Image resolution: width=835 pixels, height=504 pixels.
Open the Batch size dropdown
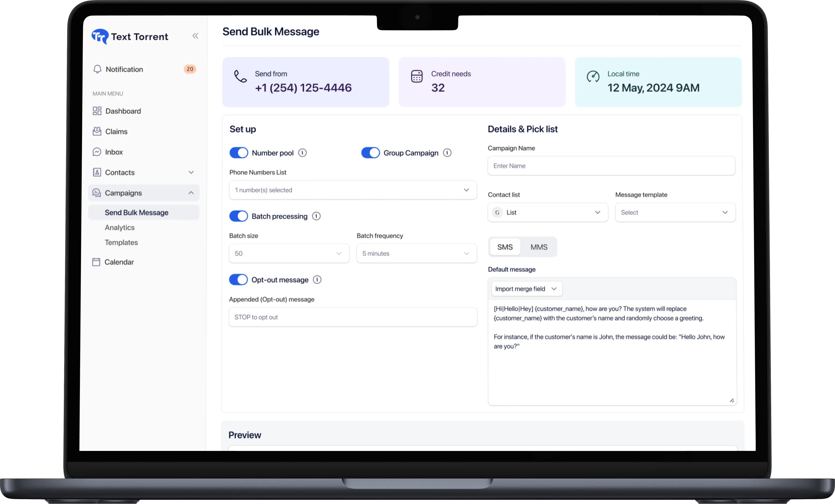click(289, 253)
